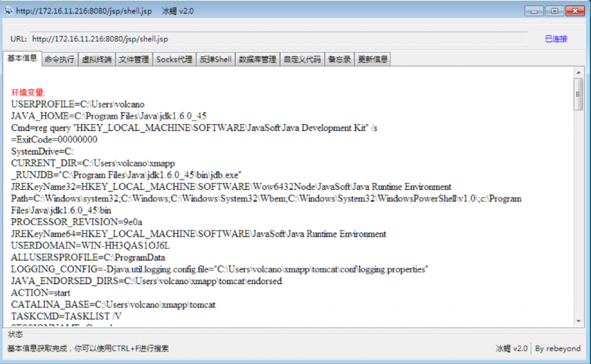Switch to the 文件管理 file management tab
The height and width of the screenshot is (364, 591).
[x=134, y=58]
